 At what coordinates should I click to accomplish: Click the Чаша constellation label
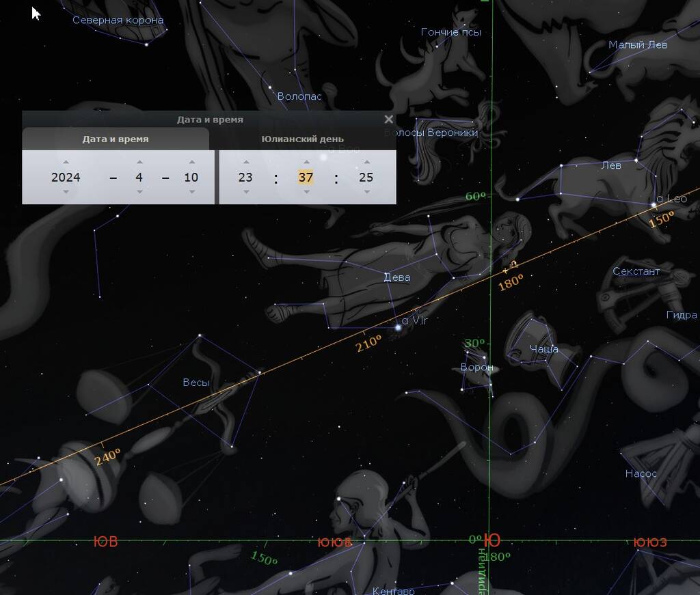543,349
